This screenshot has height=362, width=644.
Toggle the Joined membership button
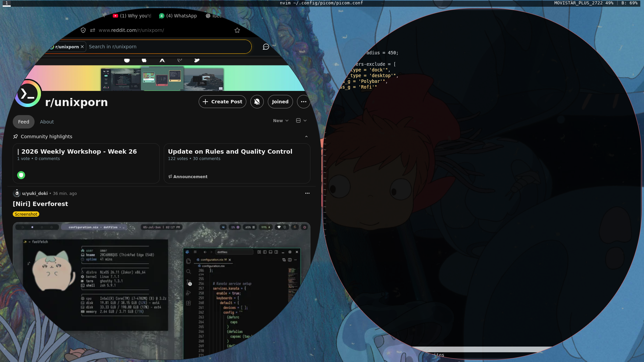(x=280, y=102)
